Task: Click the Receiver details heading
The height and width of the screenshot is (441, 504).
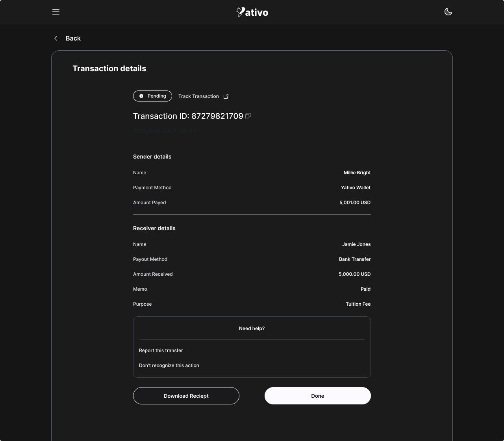Action: (x=154, y=228)
